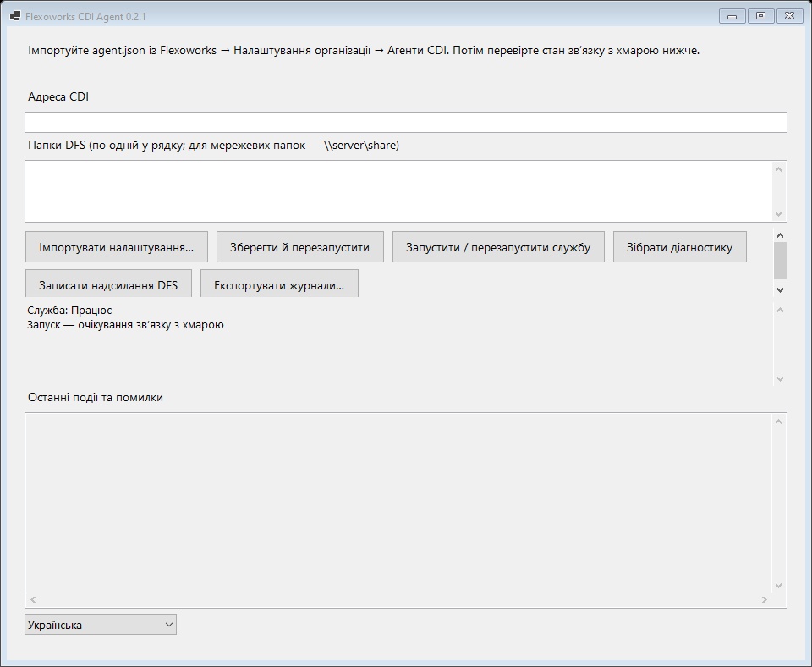The width and height of the screenshot is (812, 667).
Task: Click the 'Адреса CDI' label
Action: click(58, 96)
